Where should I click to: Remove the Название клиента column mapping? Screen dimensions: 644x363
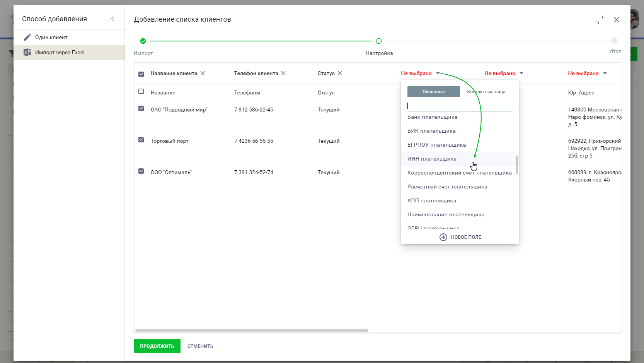click(x=203, y=73)
